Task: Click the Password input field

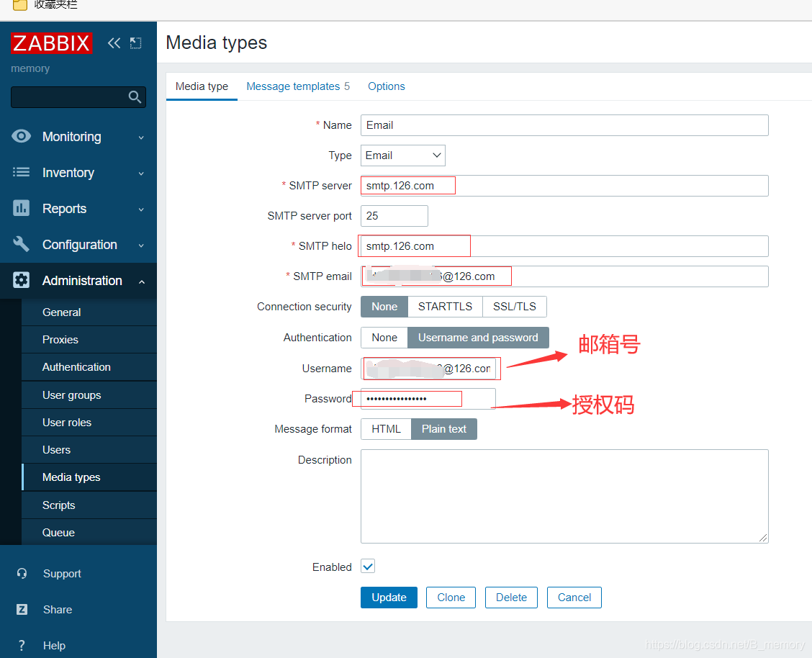Action: 428,399
